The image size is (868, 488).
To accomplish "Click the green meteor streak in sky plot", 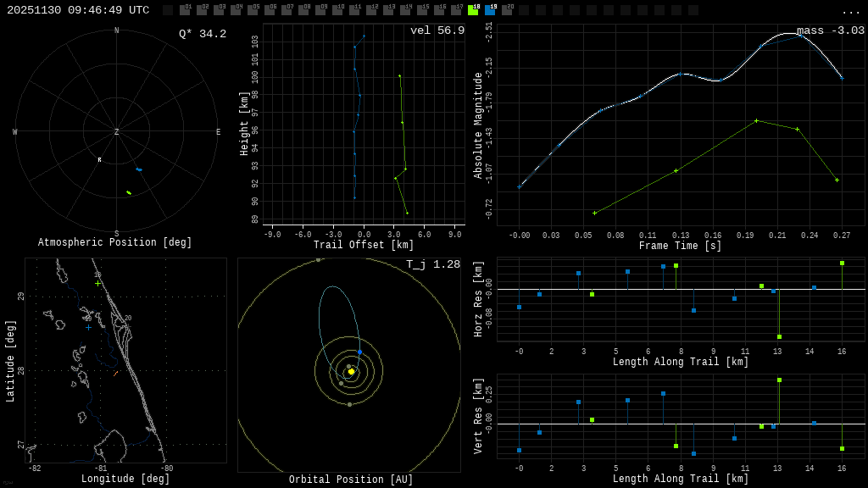I will tap(129, 192).
